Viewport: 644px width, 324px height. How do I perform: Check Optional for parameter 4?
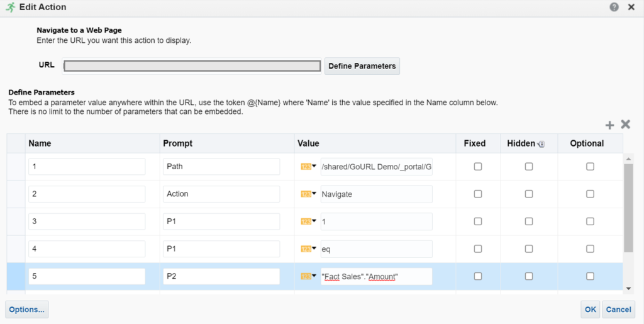tap(590, 249)
